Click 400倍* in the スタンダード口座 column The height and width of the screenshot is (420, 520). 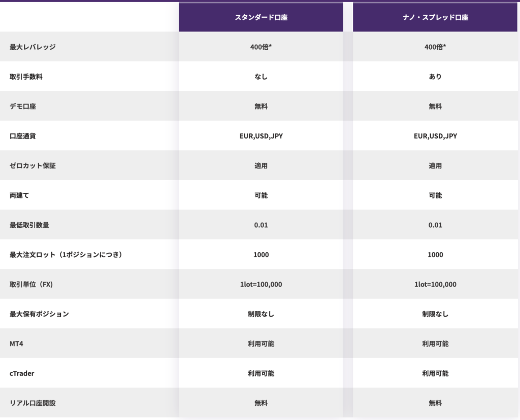pos(261,47)
